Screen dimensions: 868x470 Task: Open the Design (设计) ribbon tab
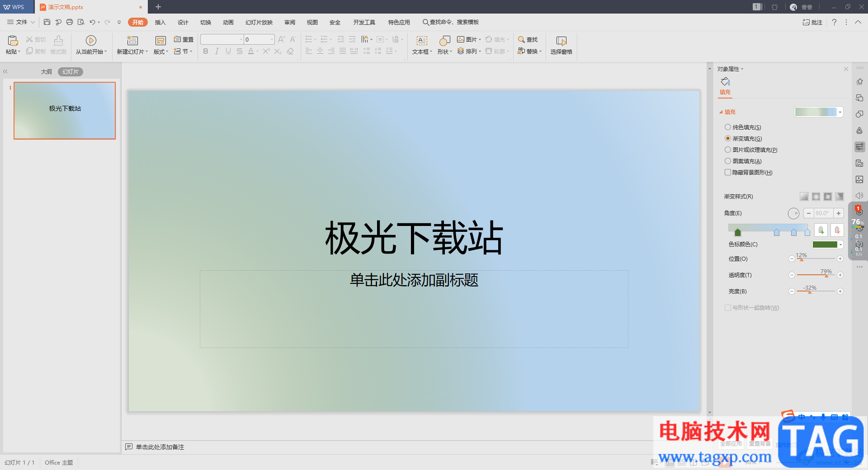click(x=183, y=22)
